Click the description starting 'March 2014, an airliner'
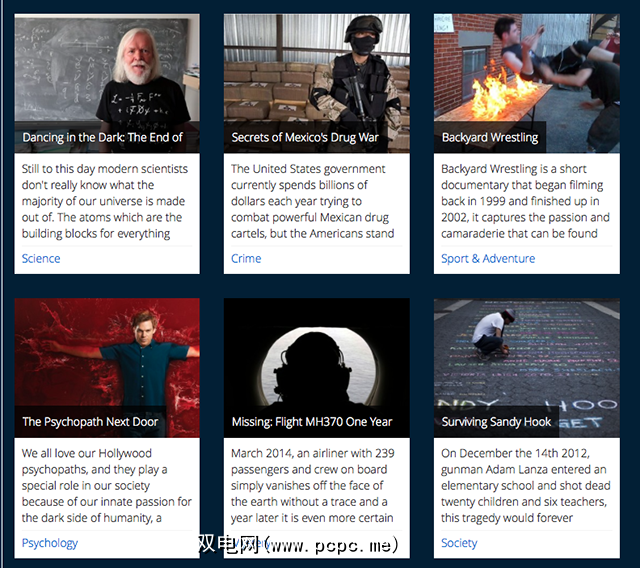Viewport: 640px width, 568px height. (x=313, y=486)
